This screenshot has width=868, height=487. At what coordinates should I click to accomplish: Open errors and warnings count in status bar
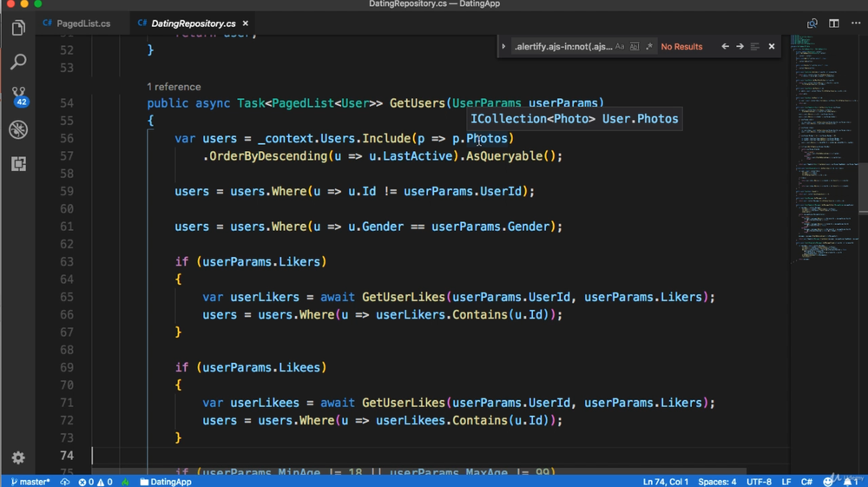pyautogui.click(x=95, y=482)
